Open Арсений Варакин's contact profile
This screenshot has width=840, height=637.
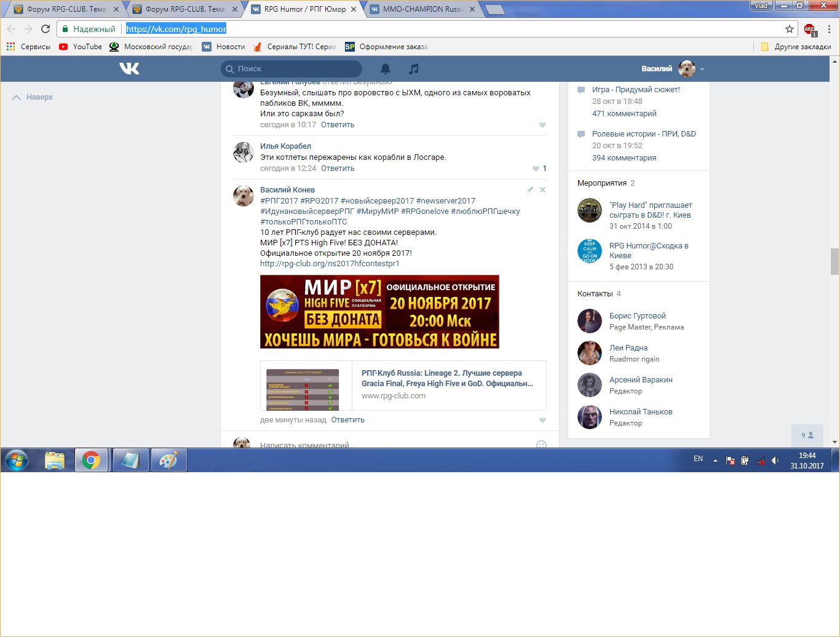coord(641,380)
